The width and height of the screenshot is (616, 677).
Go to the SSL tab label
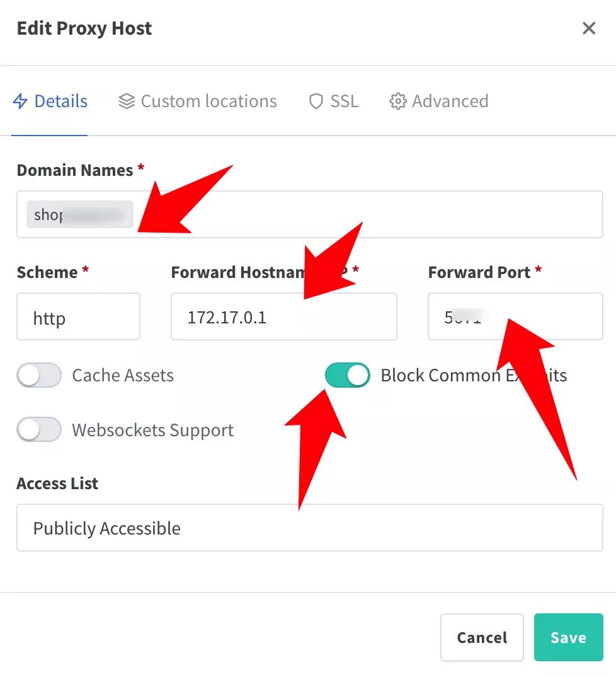pos(344,101)
